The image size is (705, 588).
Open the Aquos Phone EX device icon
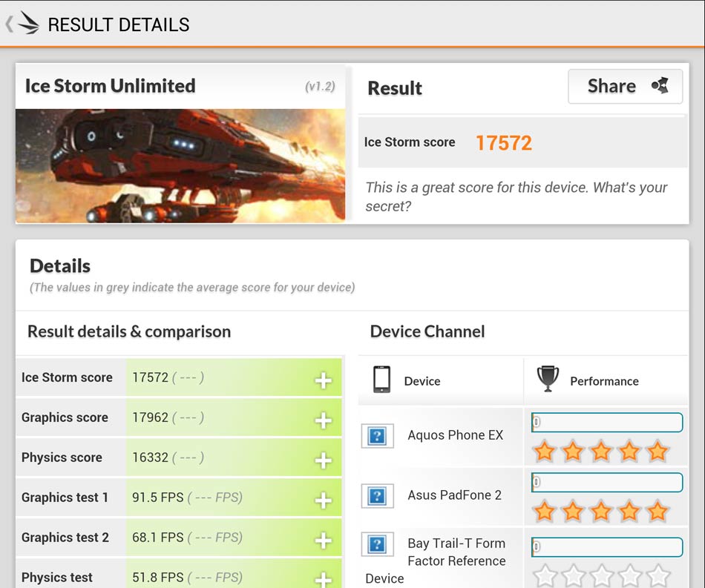(x=377, y=436)
